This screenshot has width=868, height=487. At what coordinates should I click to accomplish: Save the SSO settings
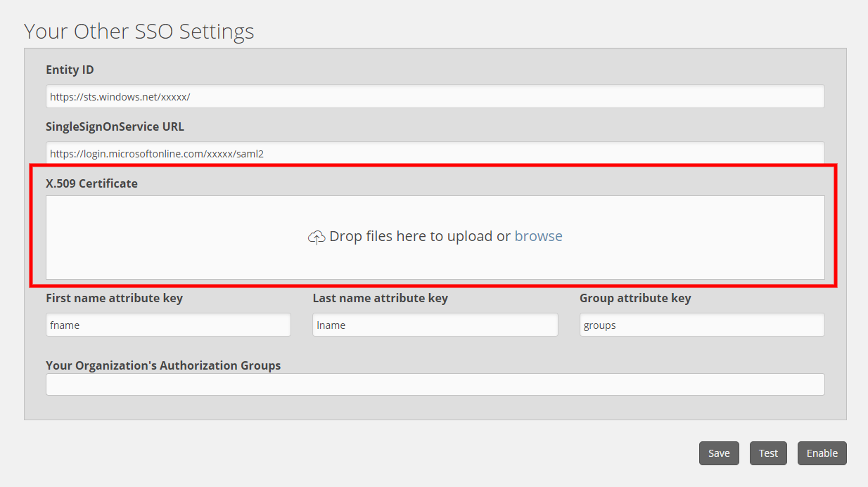[719, 453]
